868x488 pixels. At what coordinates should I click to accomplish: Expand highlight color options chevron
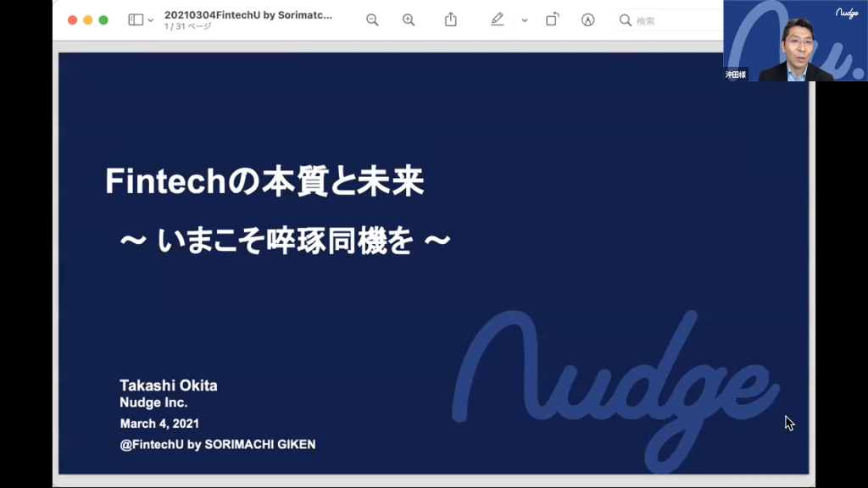[524, 20]
